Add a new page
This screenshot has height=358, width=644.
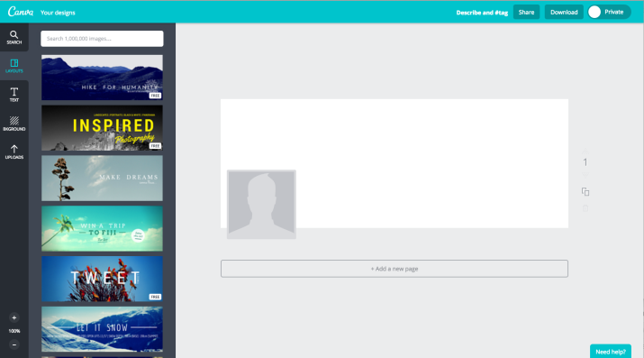[x=395, y=269]
